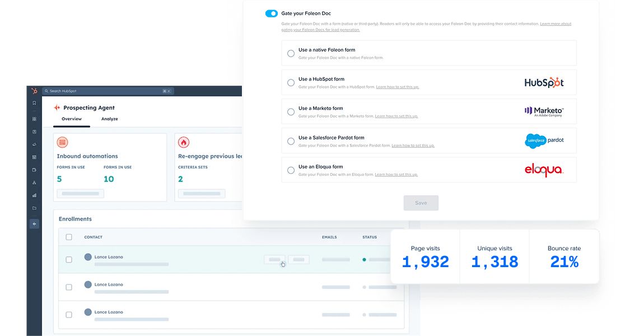Click the EMAILS column header

329,237
